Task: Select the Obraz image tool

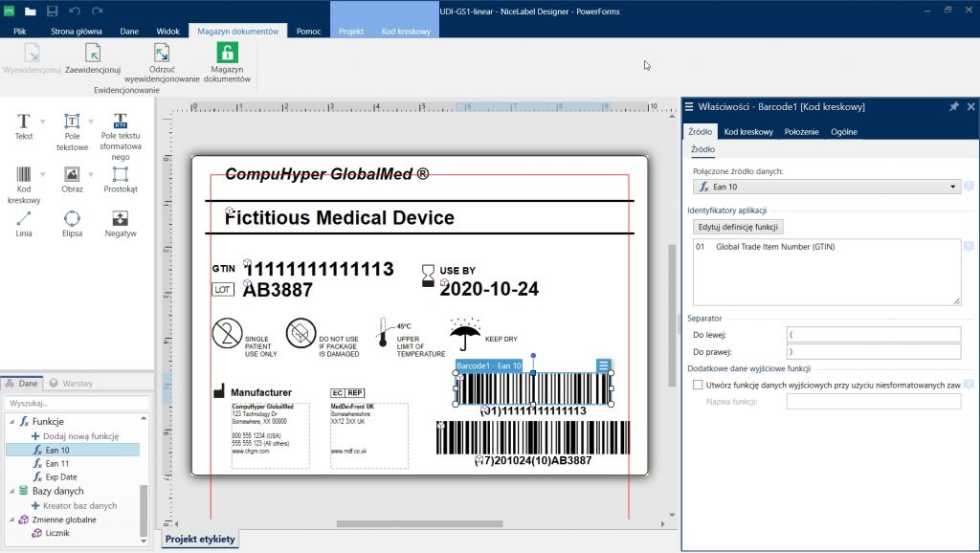Action: [x=72, y=179]
